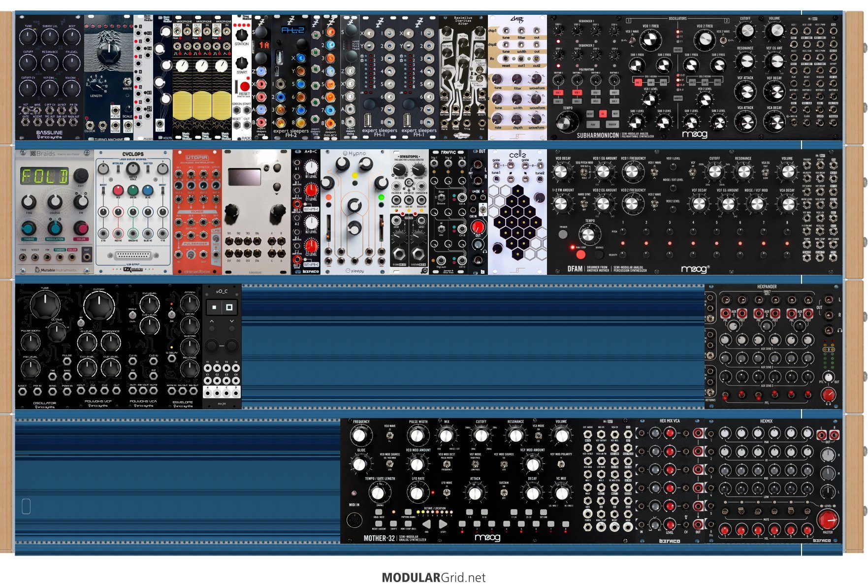The width and height of the screenshot is (868, 588).
Task: Click the Mother-32 right arrow STEP button
Action: pos(443,524)
